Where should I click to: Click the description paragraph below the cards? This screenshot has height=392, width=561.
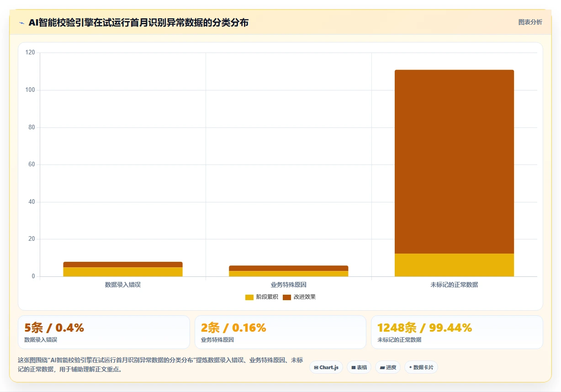click(x=160, y=365)
